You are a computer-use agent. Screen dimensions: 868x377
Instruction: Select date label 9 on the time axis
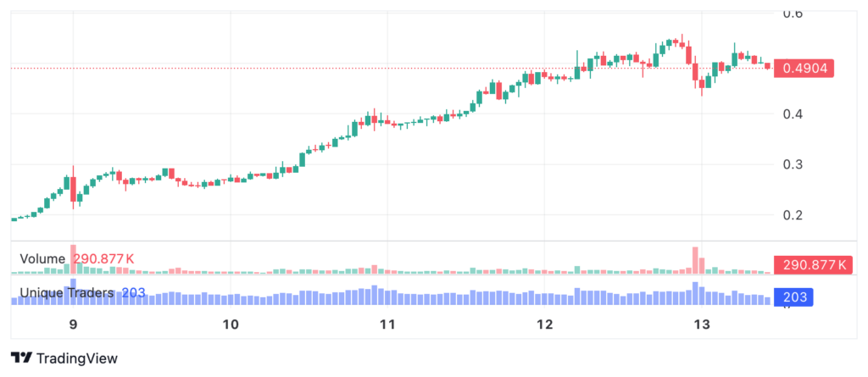tap(73, 324)
